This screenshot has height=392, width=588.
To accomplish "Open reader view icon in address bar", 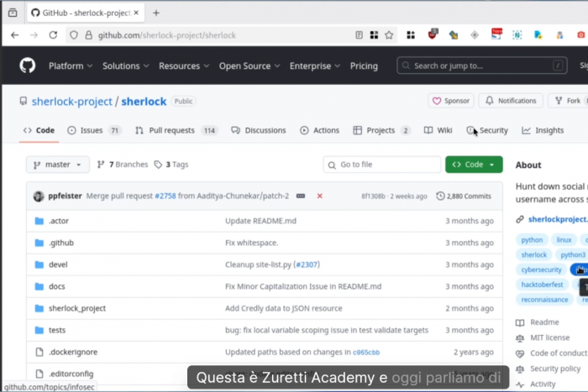I will pos(359,35).
